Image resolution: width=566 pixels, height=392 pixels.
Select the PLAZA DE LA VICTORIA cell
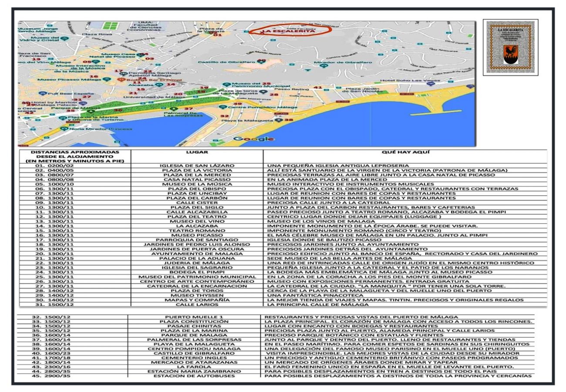(197, 170)
